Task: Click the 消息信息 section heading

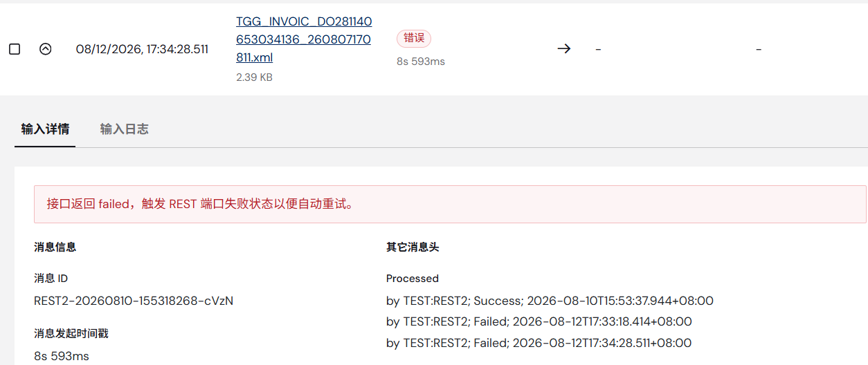Action: (x=55, y=247)
